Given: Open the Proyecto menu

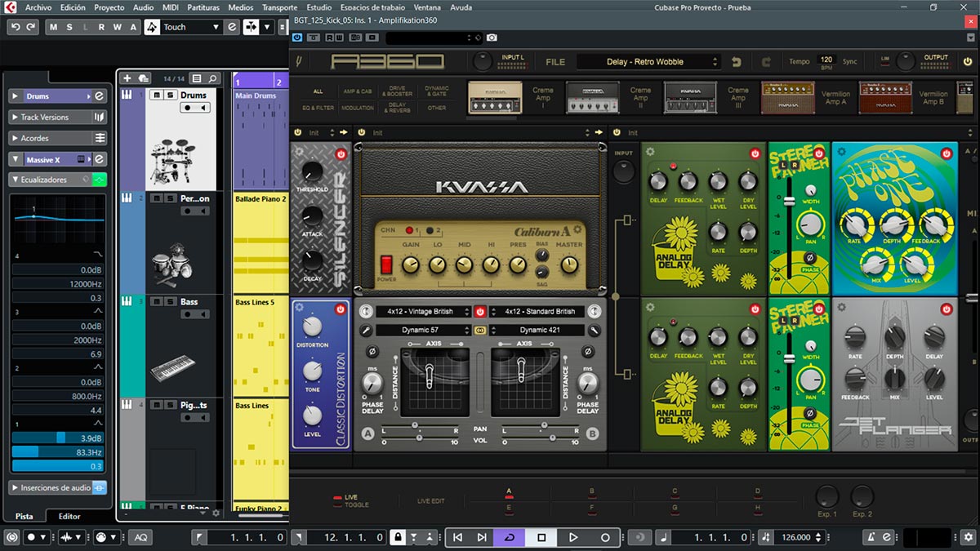Looking at the screenshot, I should pos(109,7).
